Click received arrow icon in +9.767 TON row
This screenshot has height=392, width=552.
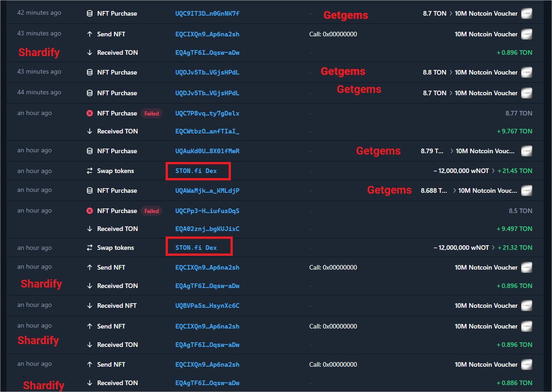coord(90,131)
